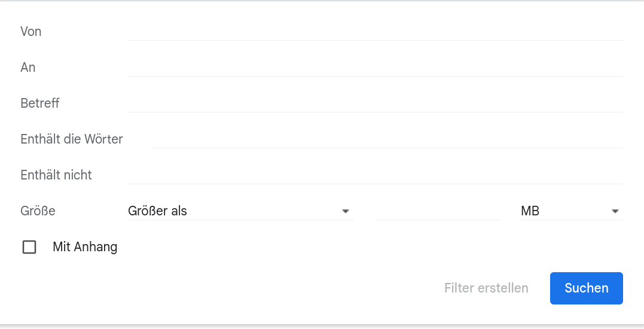Click the Enthält die Wörter label
The height and width of the screenshot is (329, 644).
pos(72,139)
